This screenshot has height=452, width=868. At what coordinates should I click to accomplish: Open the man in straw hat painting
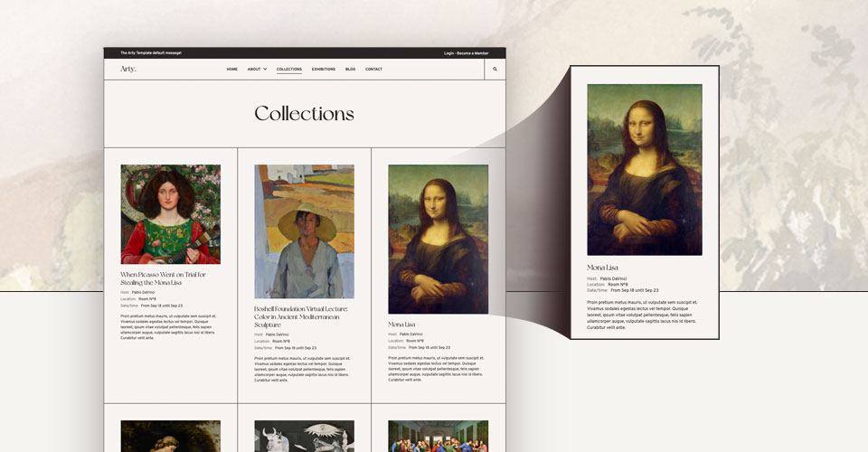pos(305,231)
